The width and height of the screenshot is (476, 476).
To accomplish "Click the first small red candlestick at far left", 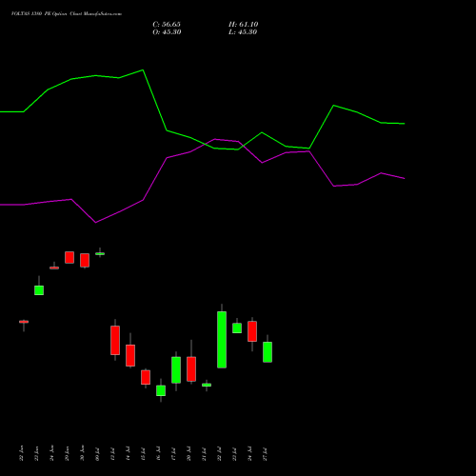I will [24, 322].
